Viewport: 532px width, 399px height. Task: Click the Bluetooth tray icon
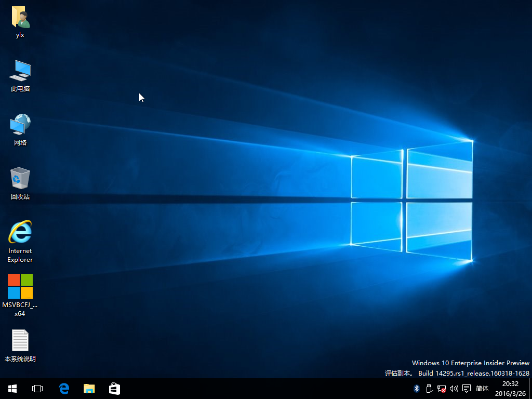tap(416, 389)
